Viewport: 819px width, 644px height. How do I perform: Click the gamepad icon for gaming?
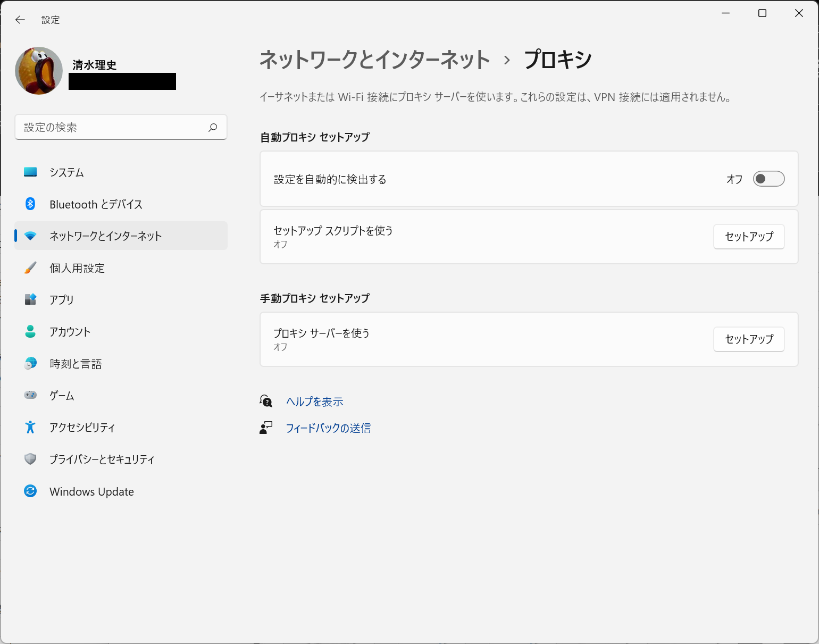pos(30,395)
